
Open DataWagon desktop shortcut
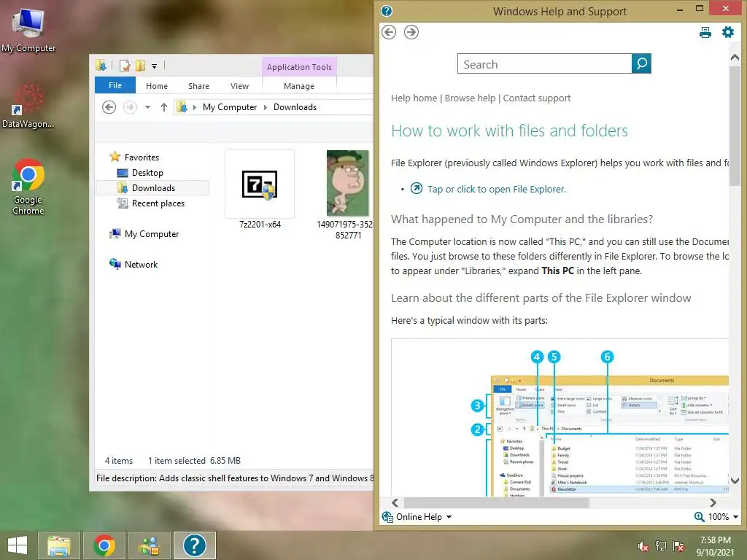[x=28, y=106]
